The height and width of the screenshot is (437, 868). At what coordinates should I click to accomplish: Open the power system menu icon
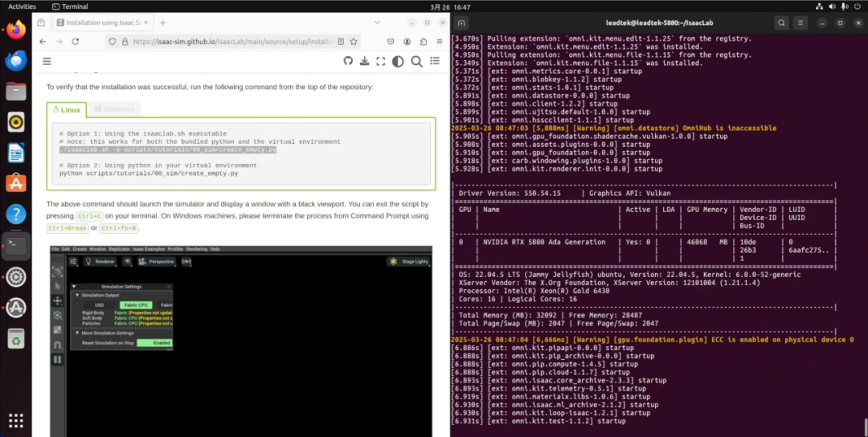tap(857, 6)
